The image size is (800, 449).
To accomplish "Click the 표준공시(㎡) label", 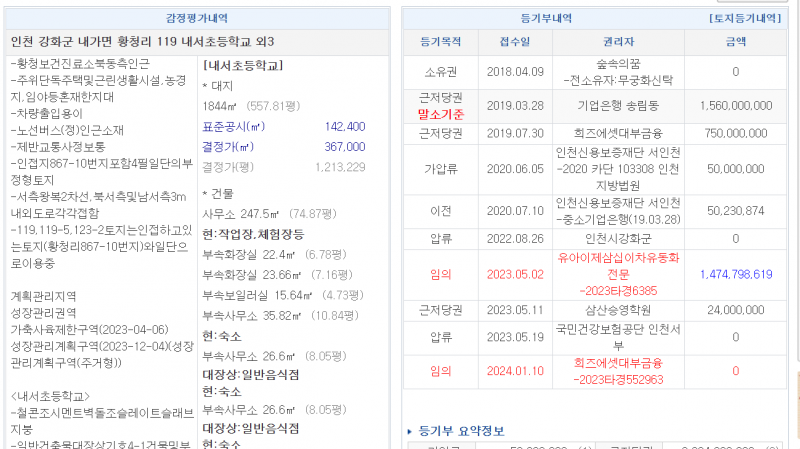I will click(234, 127).
